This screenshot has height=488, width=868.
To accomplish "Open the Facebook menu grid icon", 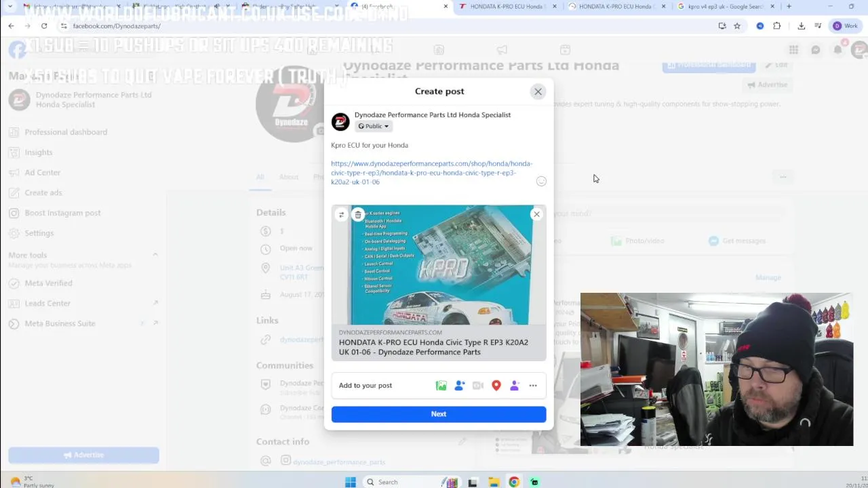I will (793, 49).
